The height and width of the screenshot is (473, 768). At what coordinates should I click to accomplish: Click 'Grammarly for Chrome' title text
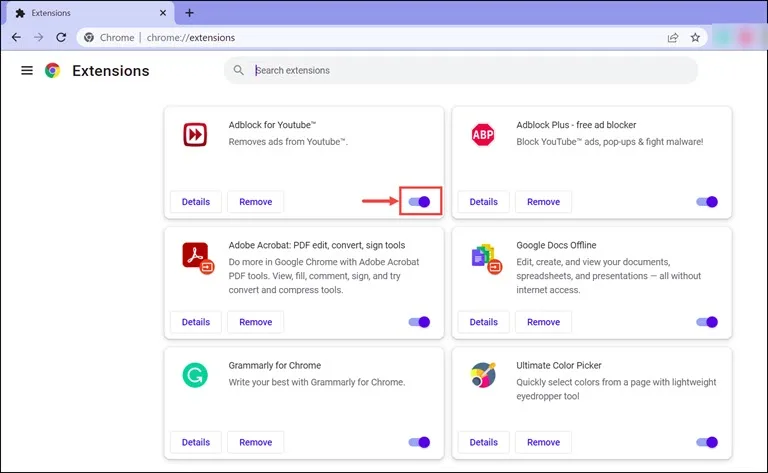(275, 365)
